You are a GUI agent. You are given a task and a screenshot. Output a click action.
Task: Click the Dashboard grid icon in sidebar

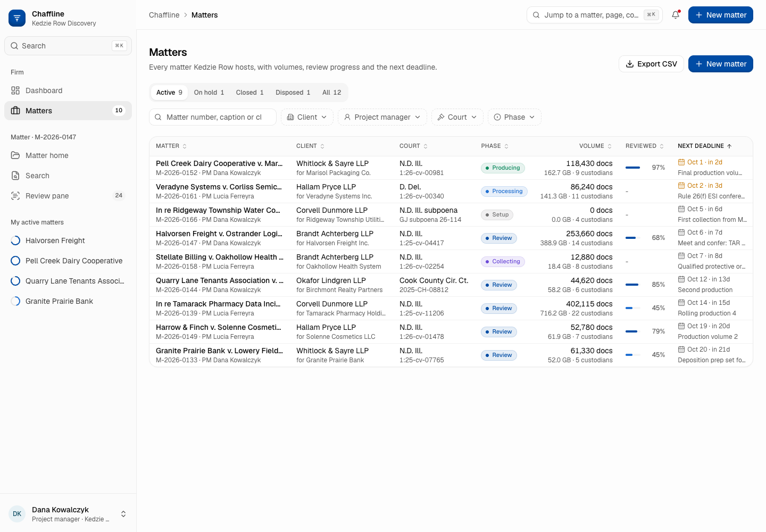(x=15, y=90)
